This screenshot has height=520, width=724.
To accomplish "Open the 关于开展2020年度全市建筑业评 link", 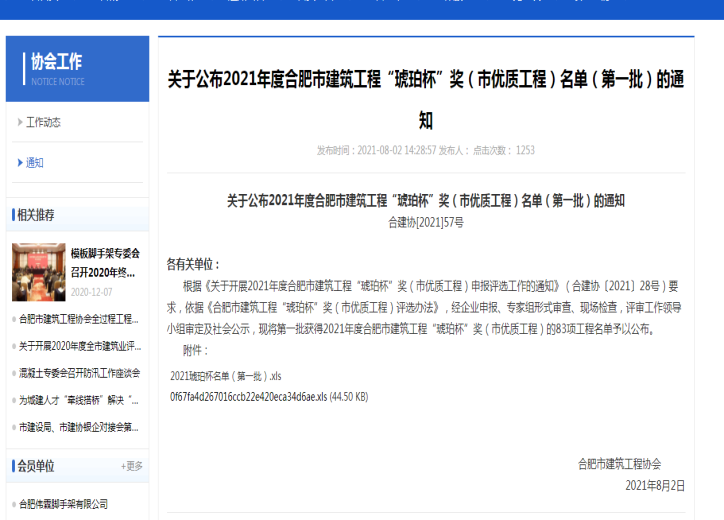I will pyautogui.click(x=79, y=346).
